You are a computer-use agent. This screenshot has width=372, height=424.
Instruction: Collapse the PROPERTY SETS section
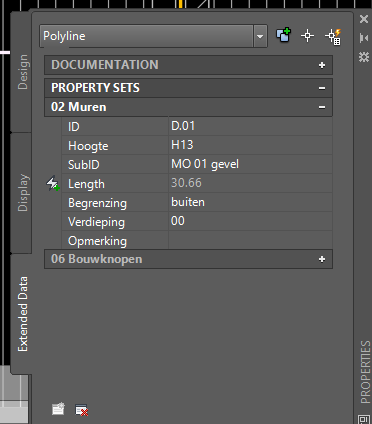[x=322, y=88]
